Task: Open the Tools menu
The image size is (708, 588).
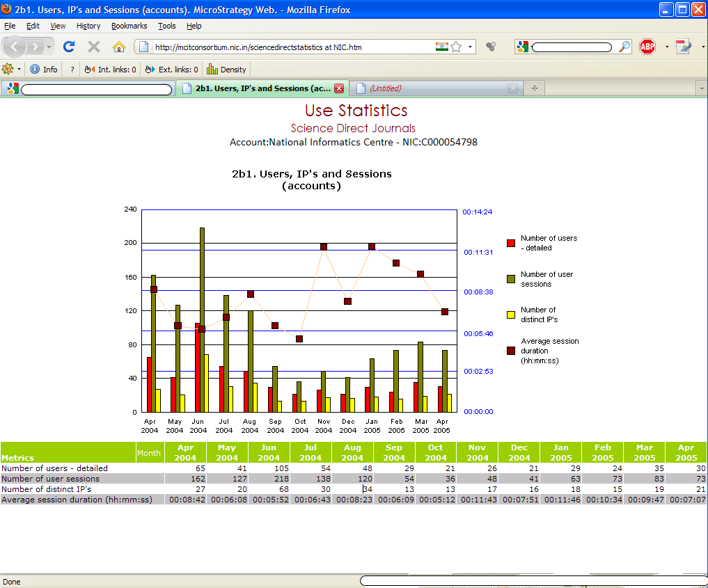Action: (x=166, y=26)
